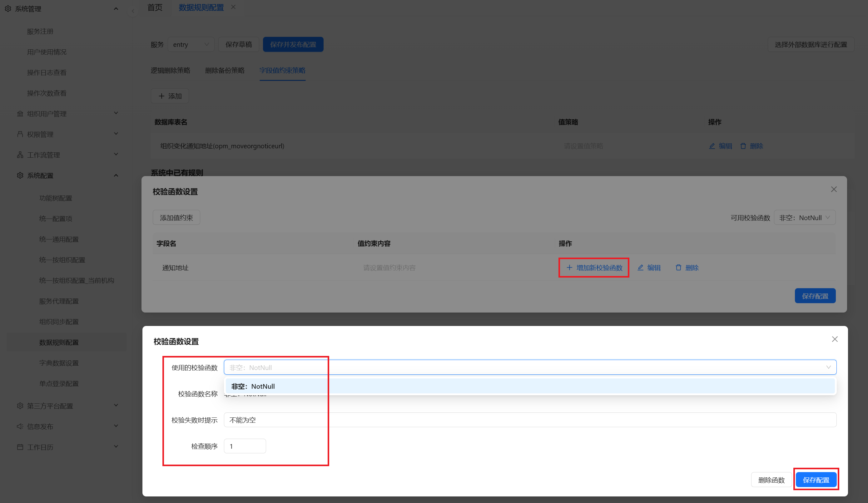Open 可用校验函数 NotNull dropdown
868x503 pixels.
(804, 218)
